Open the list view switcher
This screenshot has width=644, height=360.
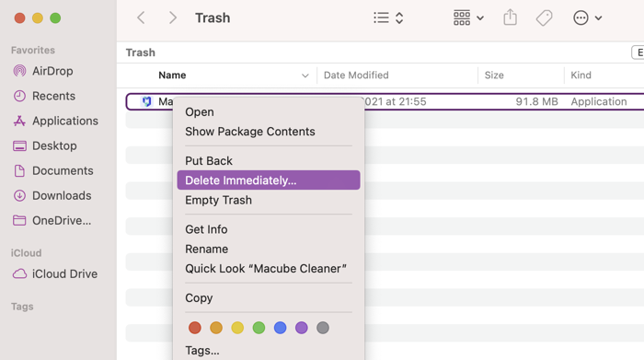(388, 17)
